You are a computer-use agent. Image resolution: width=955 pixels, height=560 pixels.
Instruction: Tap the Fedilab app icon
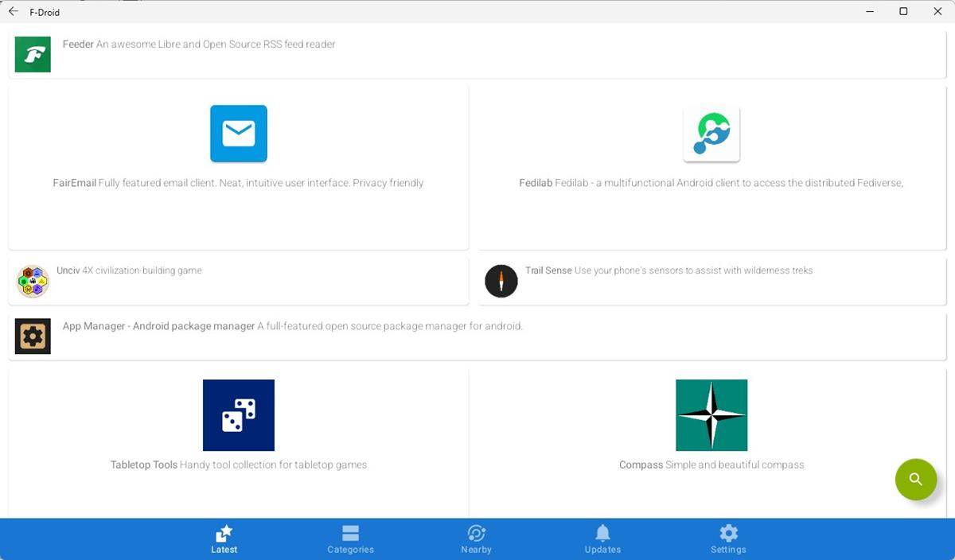tap(711, 133)
